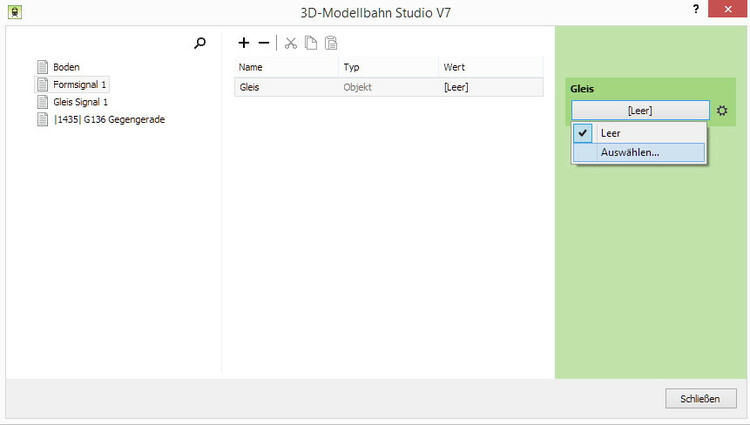Viewport: 750px width, 425px height.
Task: Click the Typ column header
Action: [x=388, y=67]
